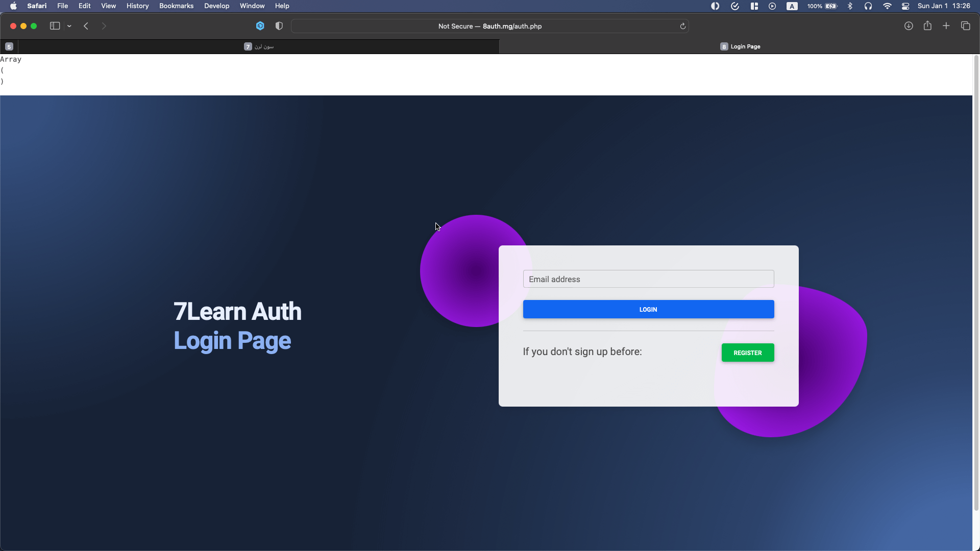
Task: Show the tab overview
Action: tap(966, 26)
